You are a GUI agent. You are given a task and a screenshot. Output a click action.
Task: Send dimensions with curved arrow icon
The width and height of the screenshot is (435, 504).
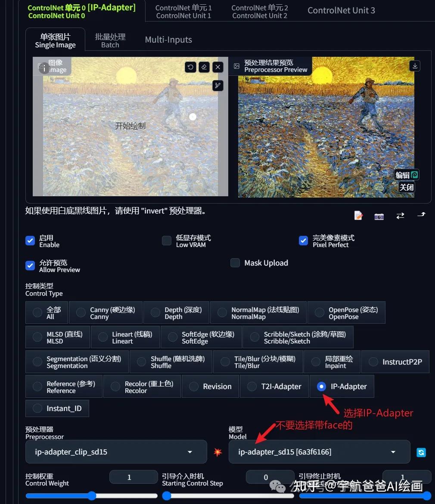(x=421, y=215)
